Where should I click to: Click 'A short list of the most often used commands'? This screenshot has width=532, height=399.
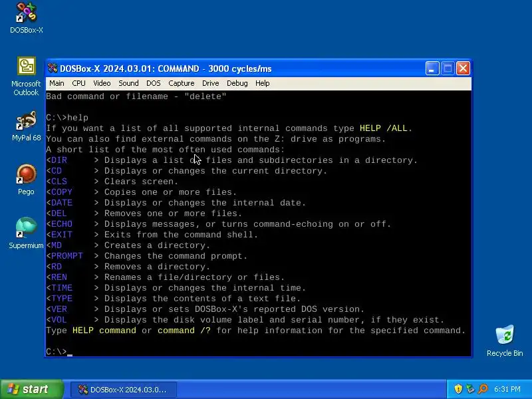pyautogui.click(x=165, y=150)
